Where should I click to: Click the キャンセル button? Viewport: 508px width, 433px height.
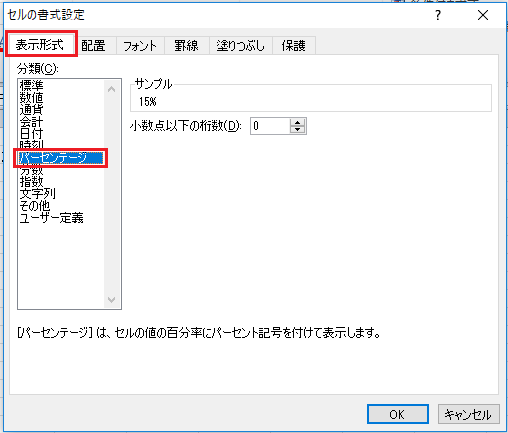pyautogui.click(x=468, y=414)
